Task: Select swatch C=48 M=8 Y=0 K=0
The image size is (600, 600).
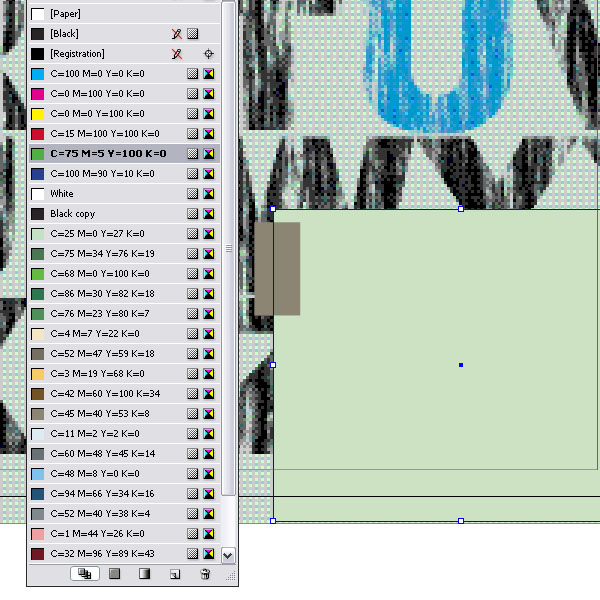Action: [124, 473]
